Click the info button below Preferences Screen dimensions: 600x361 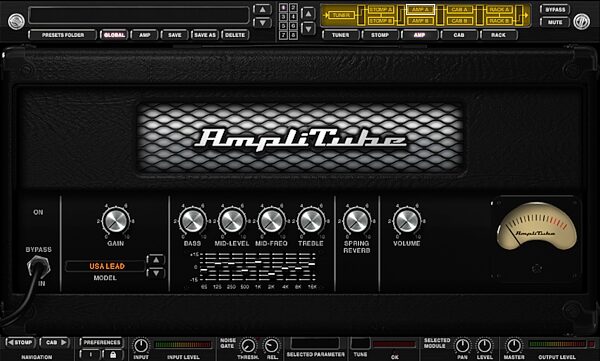click(x=91, y=355)
